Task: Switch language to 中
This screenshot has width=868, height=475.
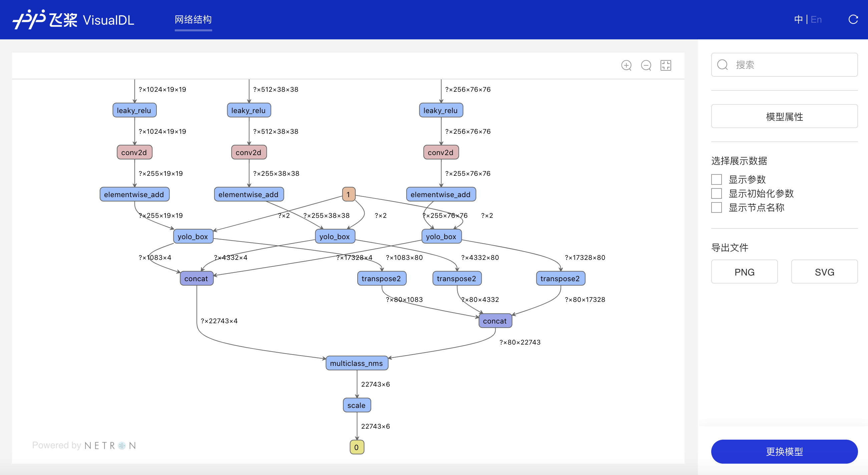Action: pyautogui.click(x=798, y=20)
